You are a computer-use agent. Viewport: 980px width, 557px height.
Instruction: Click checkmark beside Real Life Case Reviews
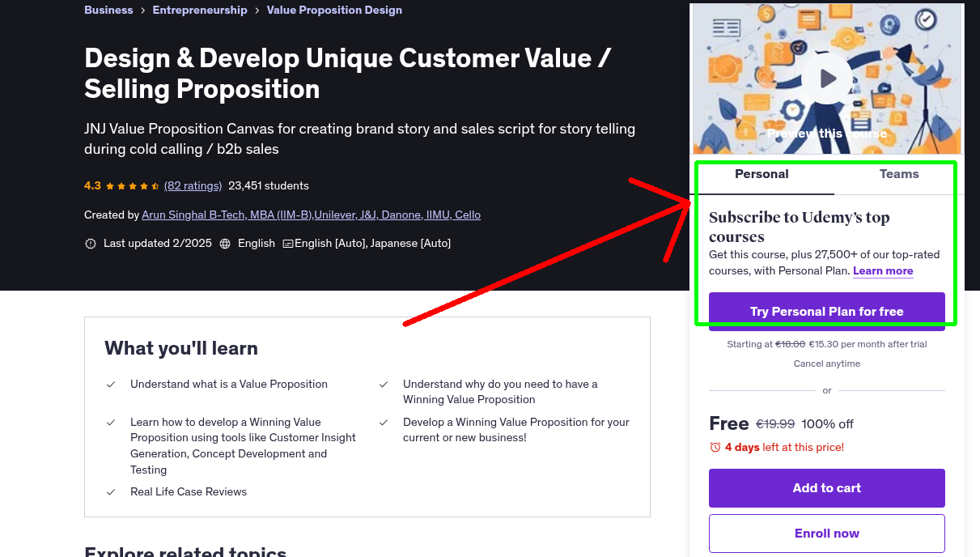[x=111, y=491]
